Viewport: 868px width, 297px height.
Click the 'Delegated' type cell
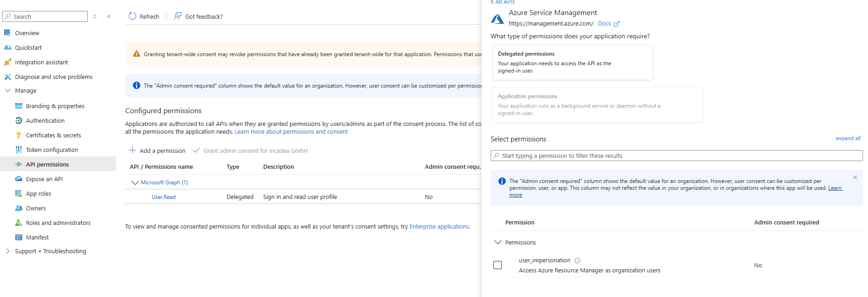tap(240, 197)
